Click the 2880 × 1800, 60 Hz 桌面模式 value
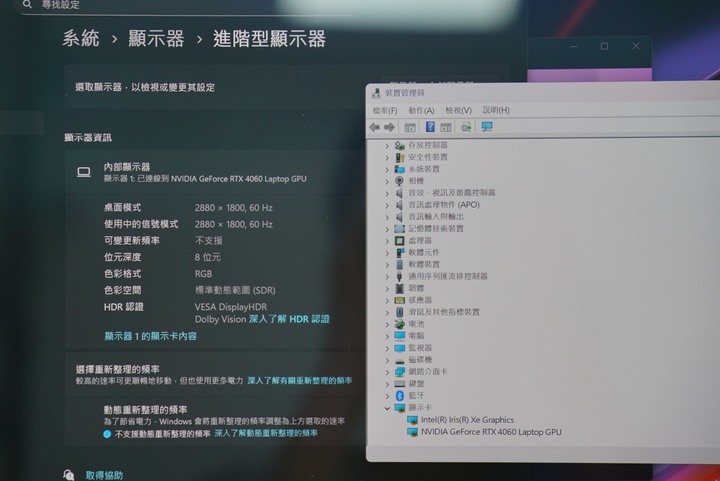The height and width of the screenshot is (481, 720). coord(234,208)
